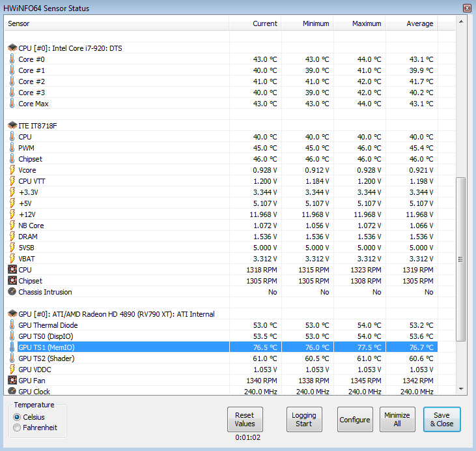
Task: Click the Maximum column header
Action: (x=359, y=23)
